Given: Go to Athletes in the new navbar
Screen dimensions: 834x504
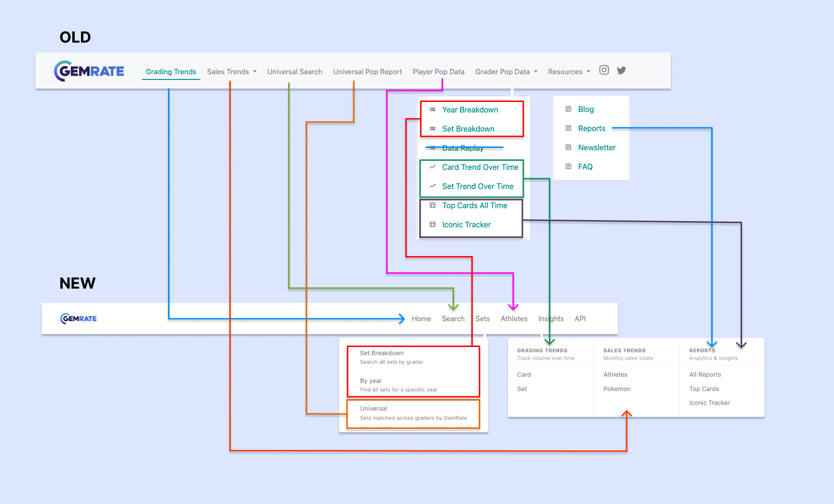Looking at the screenshot, I should 514,319.
